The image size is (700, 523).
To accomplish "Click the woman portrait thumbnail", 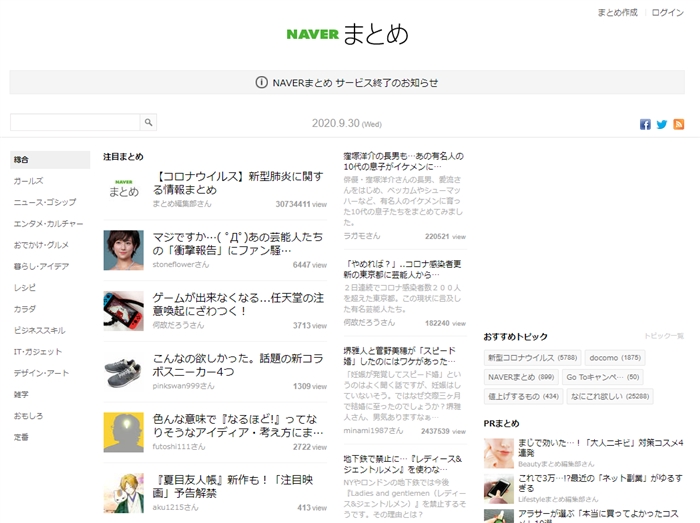I will tap(124, 250).
